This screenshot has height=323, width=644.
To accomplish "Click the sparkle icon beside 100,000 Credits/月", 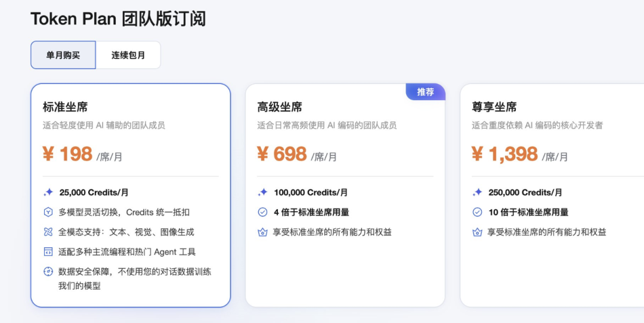I will point(262,192).
